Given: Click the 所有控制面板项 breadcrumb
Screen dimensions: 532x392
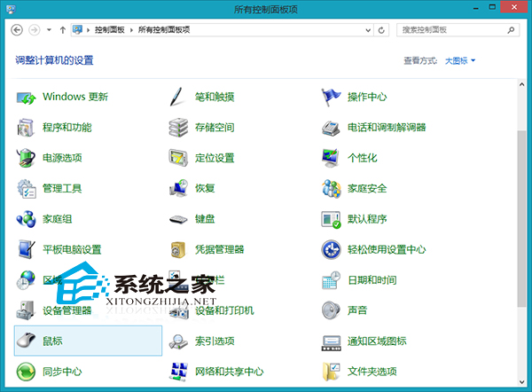Looking at the screenshot, I should [x=164, y=30].
